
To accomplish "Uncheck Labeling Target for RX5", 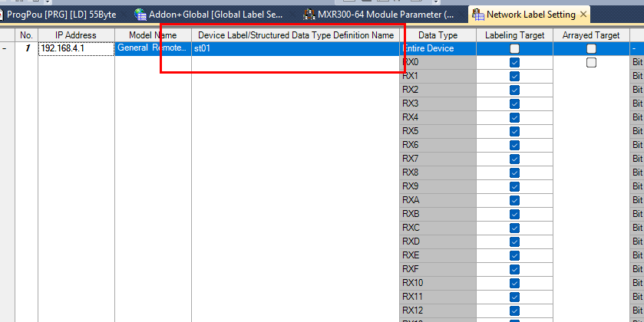I will coord(514,132).
